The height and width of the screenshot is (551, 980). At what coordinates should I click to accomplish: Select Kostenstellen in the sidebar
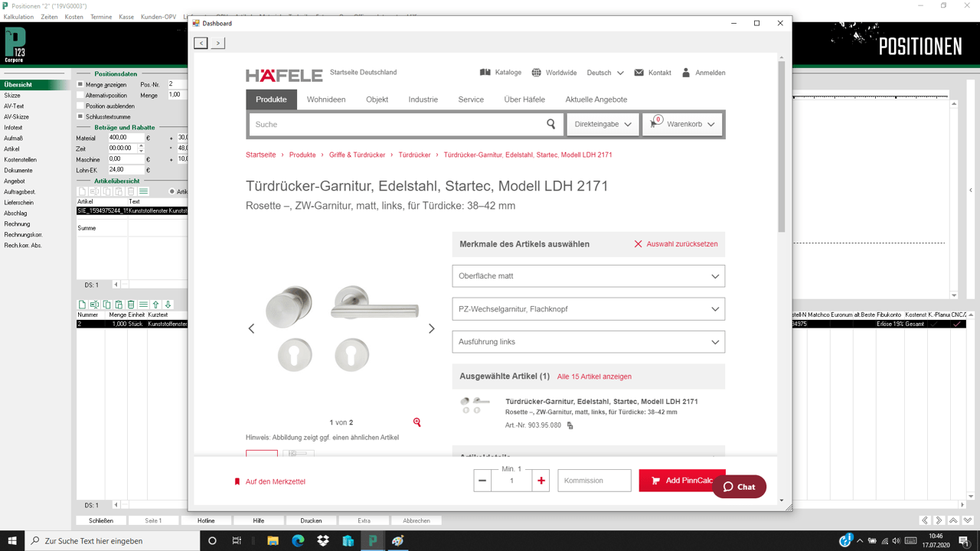pos(20,160)
